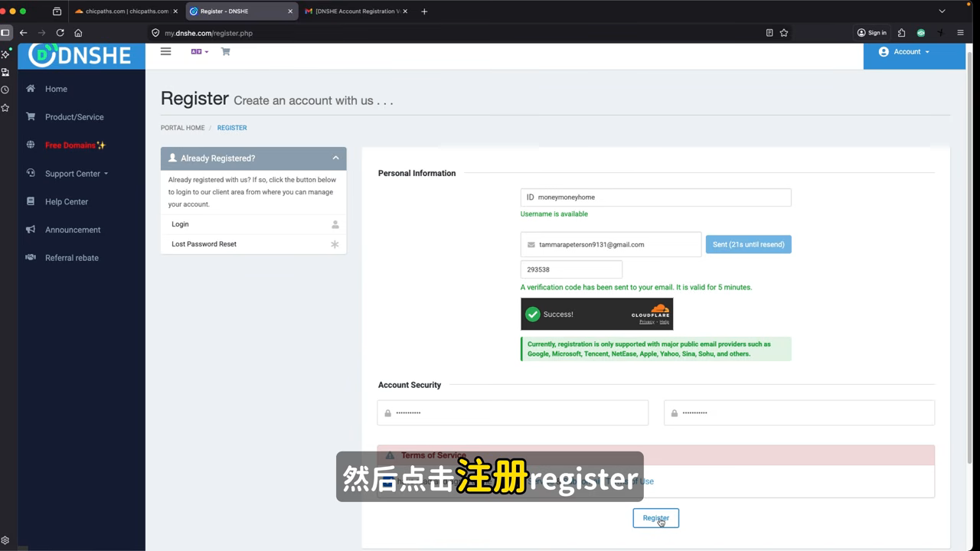Click the Product/Service cart icon
This screenshot has width=980, height=551.
pos(31,117)
